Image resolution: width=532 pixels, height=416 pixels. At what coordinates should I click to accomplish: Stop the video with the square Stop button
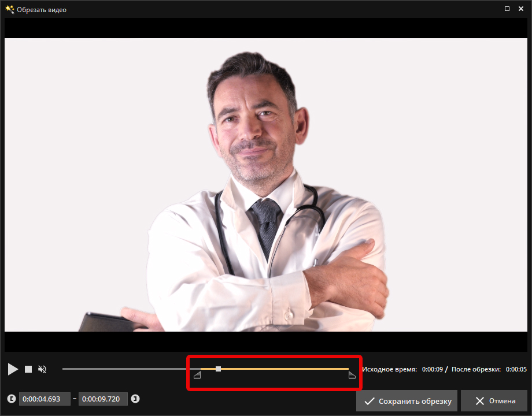[28, 369]
